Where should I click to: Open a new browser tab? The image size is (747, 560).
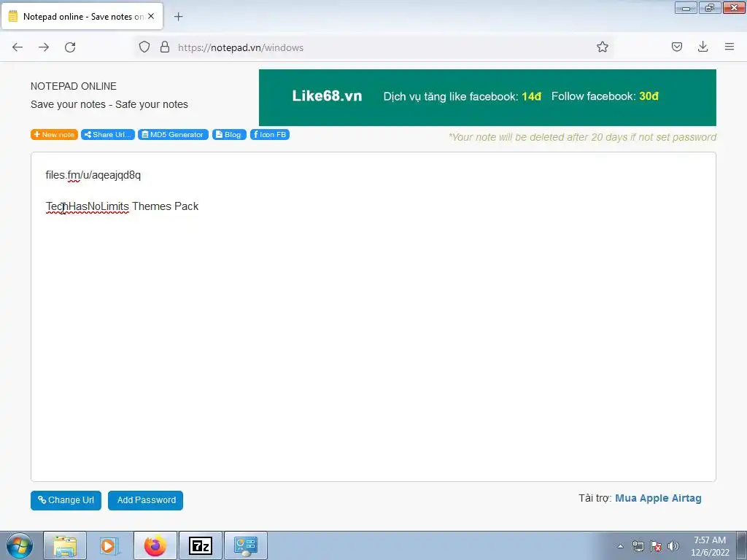click(x=178, y=17)
